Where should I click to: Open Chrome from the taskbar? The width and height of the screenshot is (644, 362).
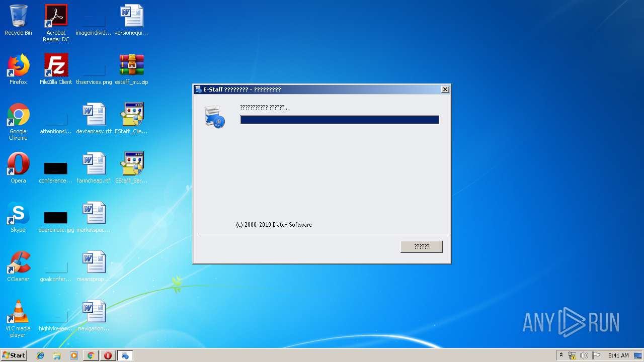pyautogui.click(x=91, y=355)
